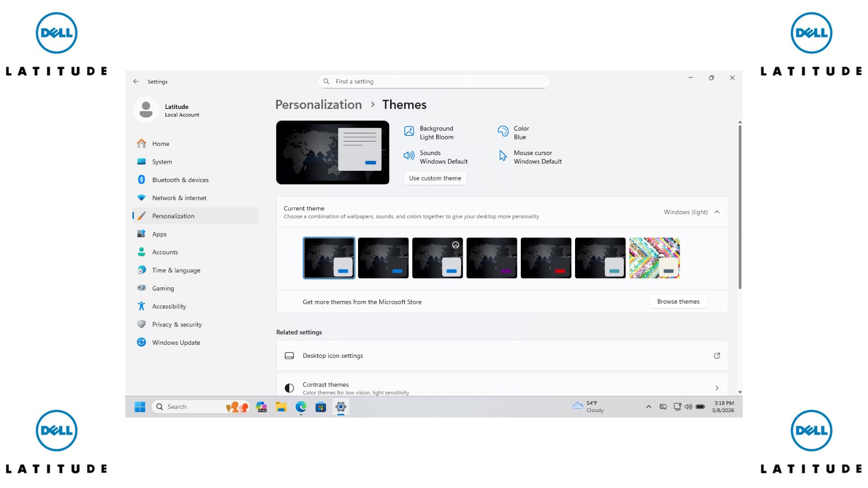Click the large theme preview image
The image size is (868, 488).
coord(333,152)
